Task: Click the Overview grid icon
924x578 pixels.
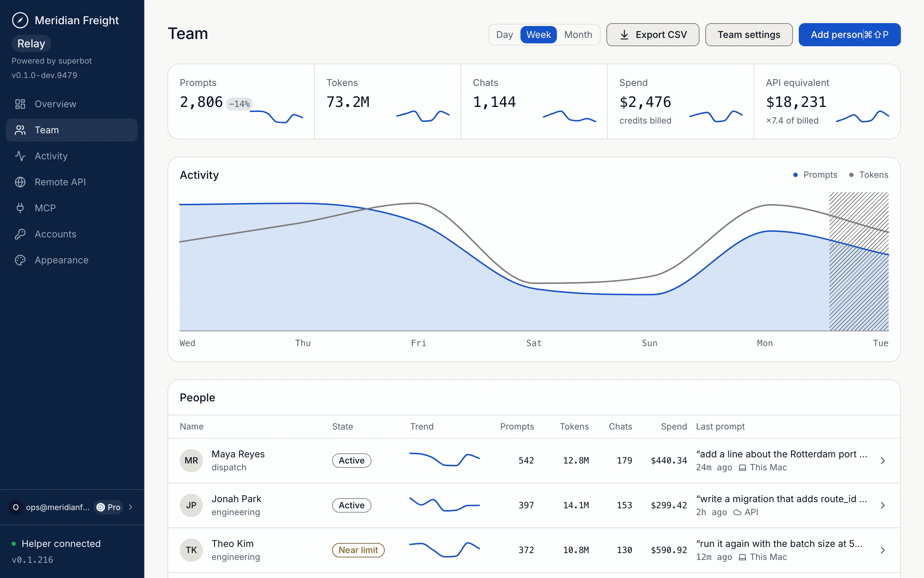Action: coord(20,104)
